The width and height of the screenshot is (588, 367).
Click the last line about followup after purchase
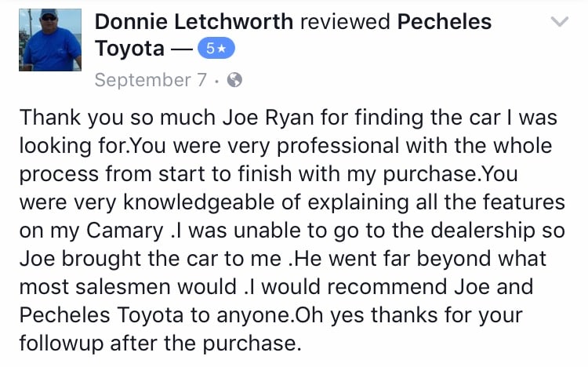click(160, 343)
